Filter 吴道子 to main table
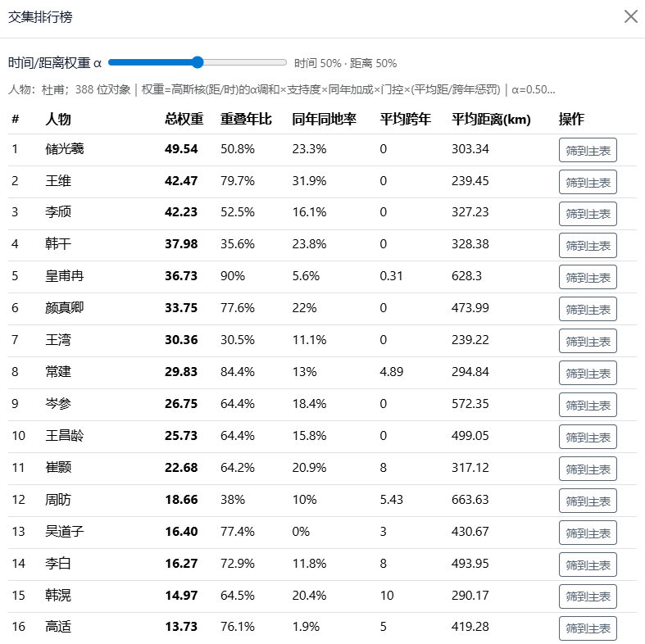645x644 pixels. (x=588, y=533)
